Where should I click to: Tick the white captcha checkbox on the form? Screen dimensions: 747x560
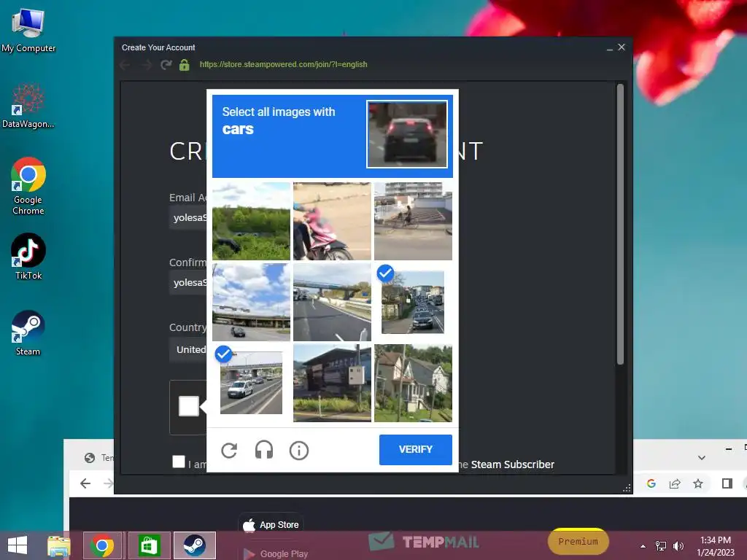tap(189, 406)
